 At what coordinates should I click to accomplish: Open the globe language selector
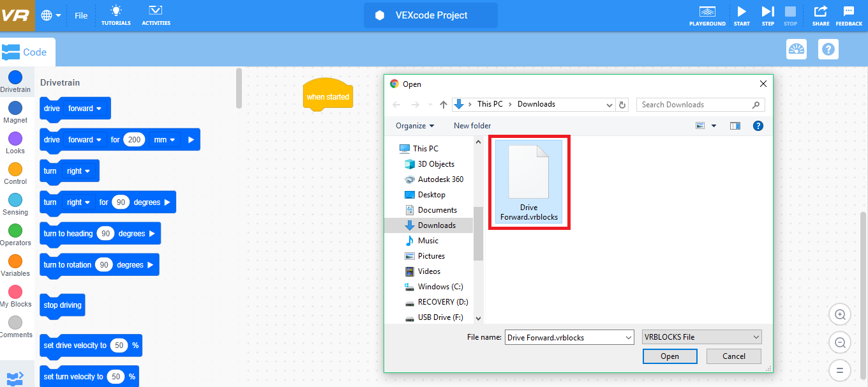51,15
